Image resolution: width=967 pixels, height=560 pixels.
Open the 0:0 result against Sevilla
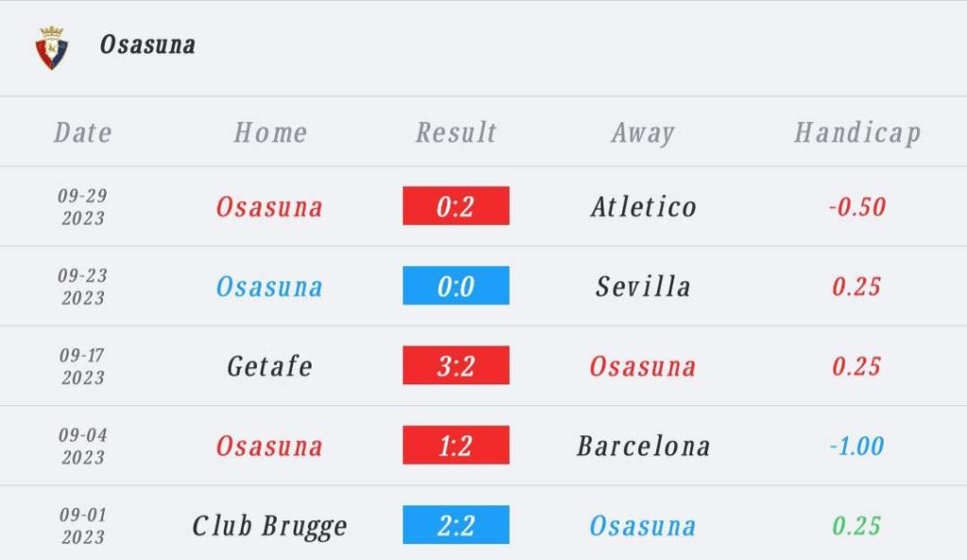[456, 285]
